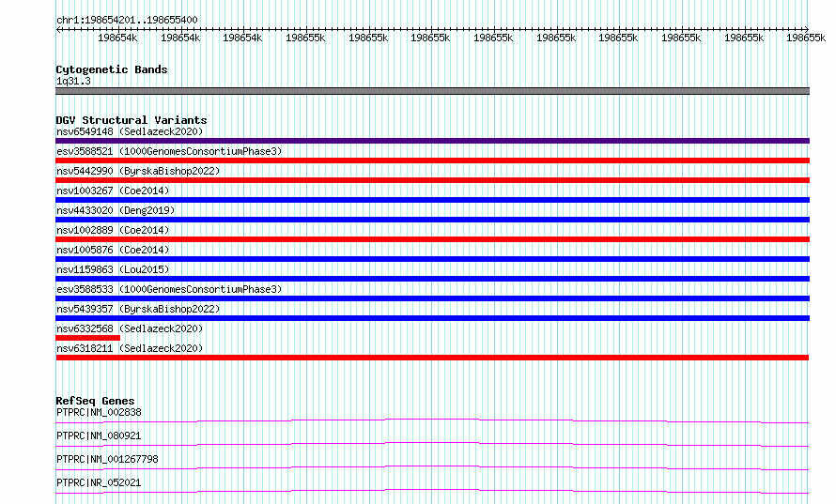Click the blue nsv5439357 variant bar
836x504 pixels.
tap(432, 318)
